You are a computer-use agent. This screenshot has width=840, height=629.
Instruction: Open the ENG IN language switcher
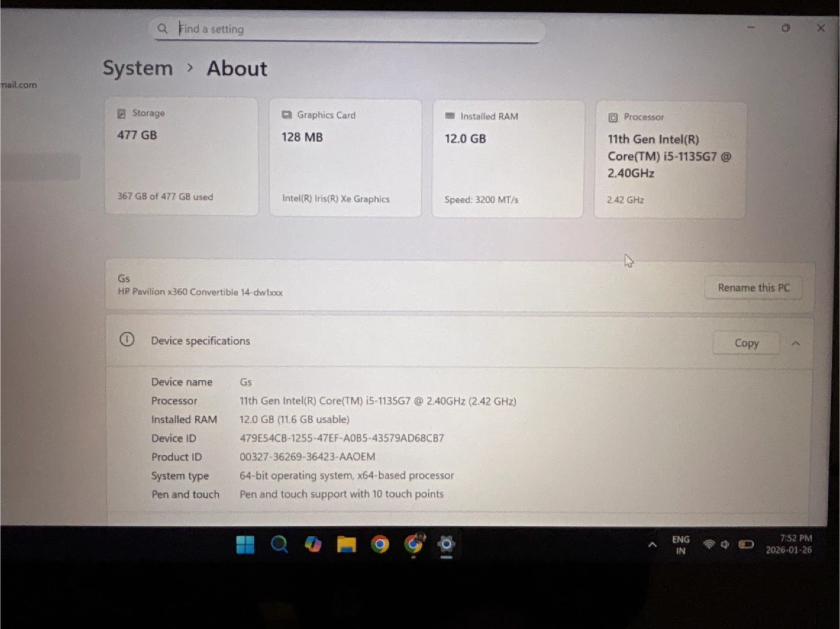tap(680, 545)
